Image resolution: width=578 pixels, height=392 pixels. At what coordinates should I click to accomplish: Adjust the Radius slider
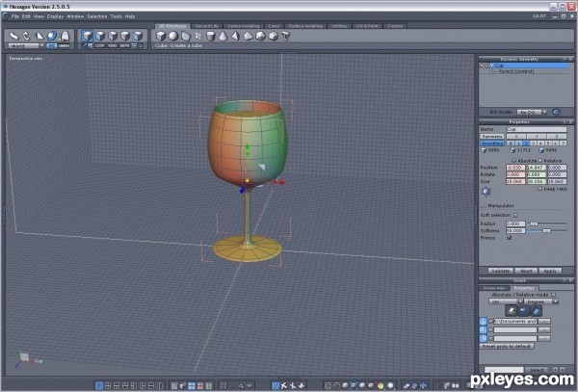click(x=534, y=223)
